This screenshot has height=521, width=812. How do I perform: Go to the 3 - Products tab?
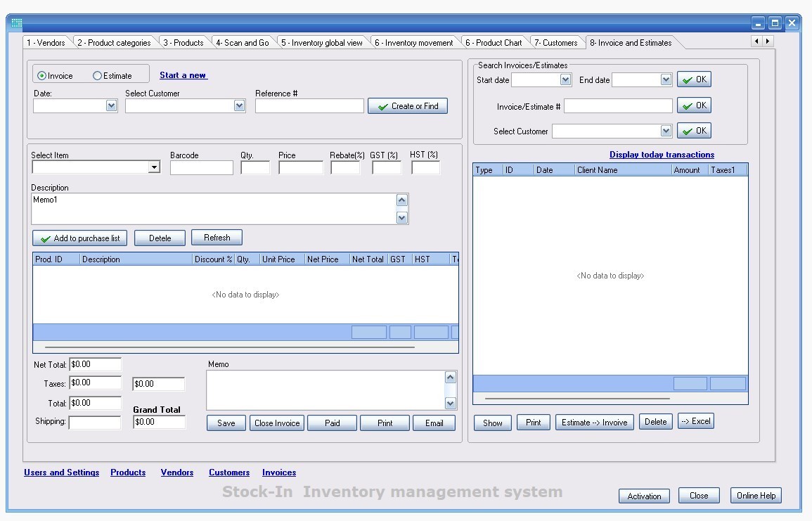tap(183, 42)
